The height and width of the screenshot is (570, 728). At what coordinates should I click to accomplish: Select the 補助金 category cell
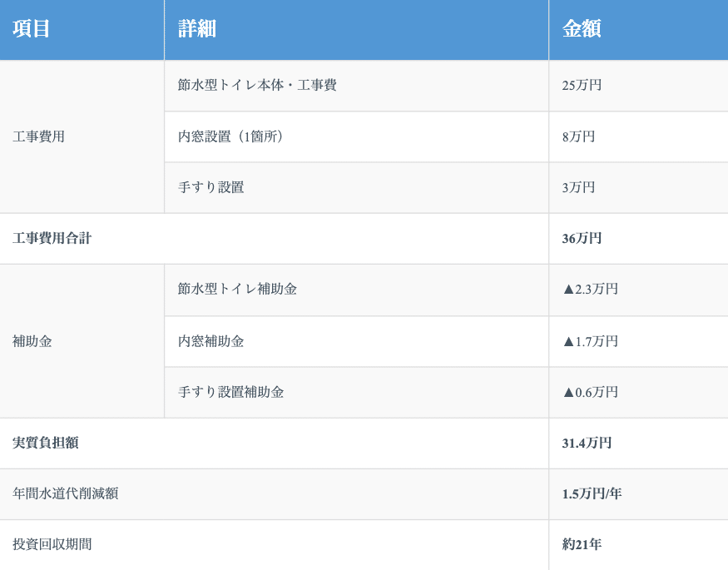click(x=32, y=341)
